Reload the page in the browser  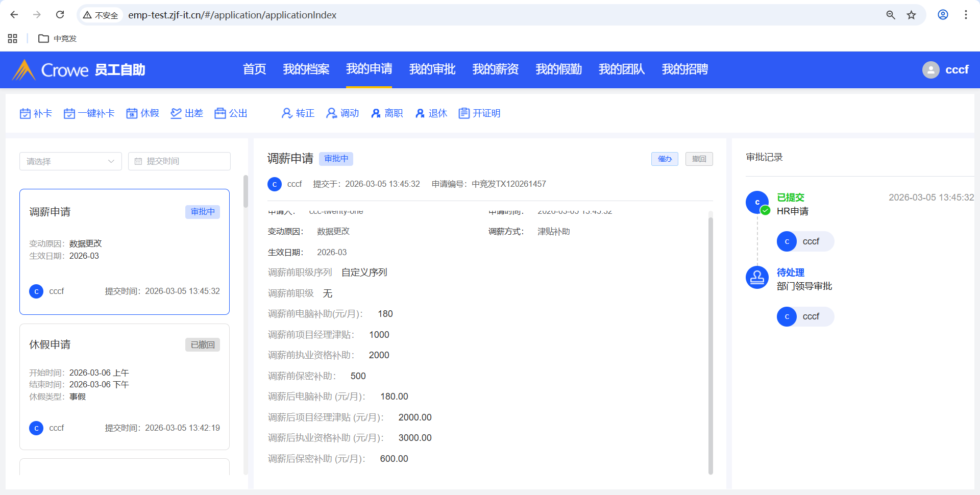(60, 15)
